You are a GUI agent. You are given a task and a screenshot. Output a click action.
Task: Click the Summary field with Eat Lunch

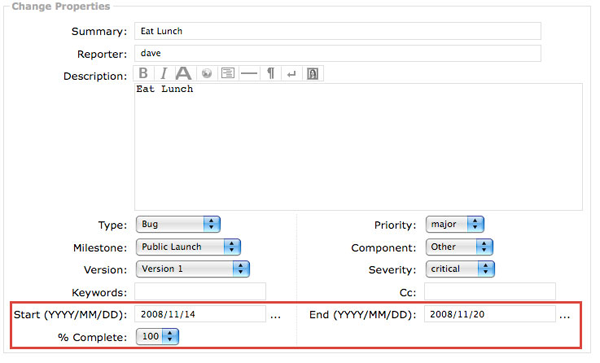coord(338,31)
